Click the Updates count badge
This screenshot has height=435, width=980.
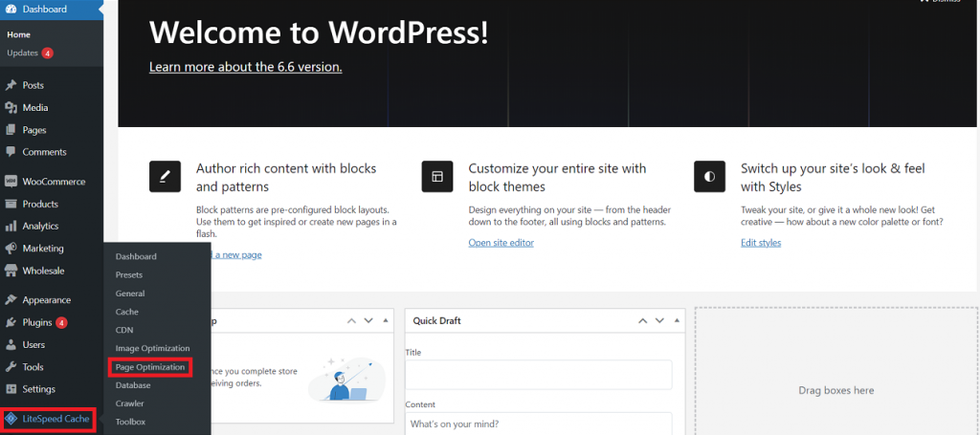(48, 53)
